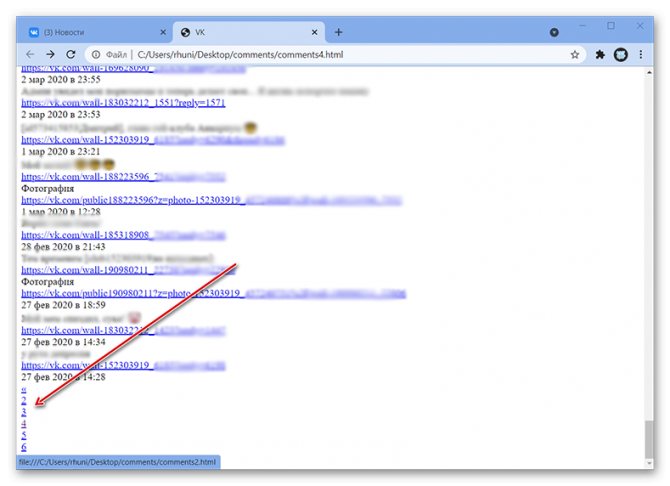The width and height of the screenshot is (670, 486).
Task: Open the public188223596 photo link
Action: point(212,200)
